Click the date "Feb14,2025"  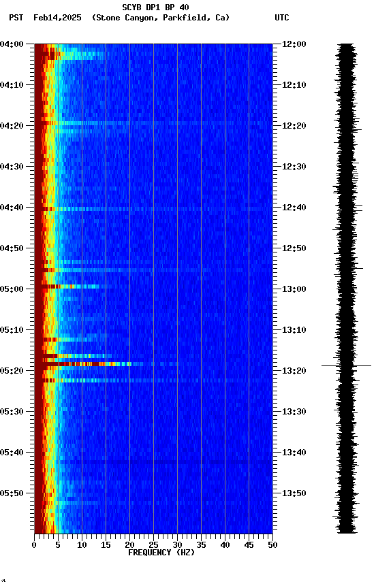pyautogui.click(x=57, y=18)
